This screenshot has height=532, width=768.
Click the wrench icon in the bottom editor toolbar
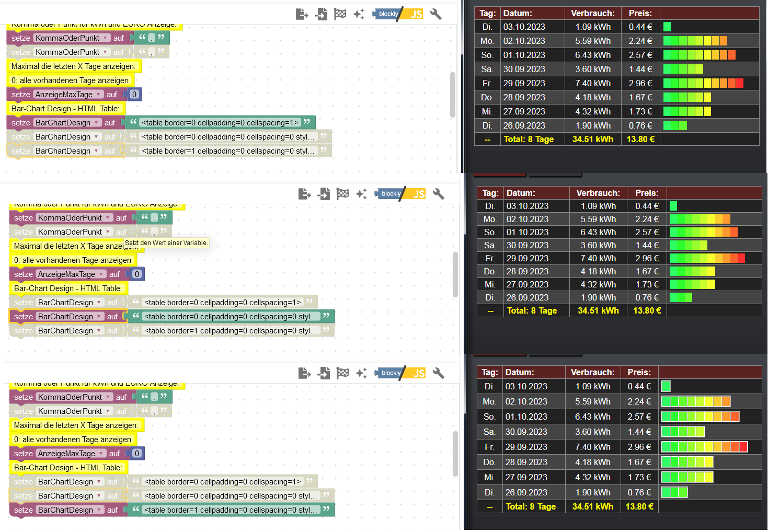pyautogui.click(x=438, y=373)
